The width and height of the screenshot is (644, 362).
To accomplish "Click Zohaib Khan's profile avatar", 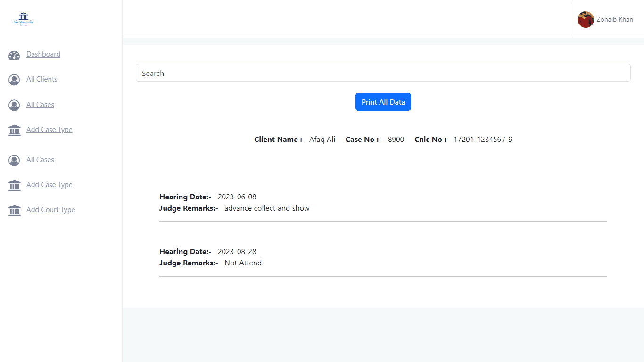I will click(586, 20).
